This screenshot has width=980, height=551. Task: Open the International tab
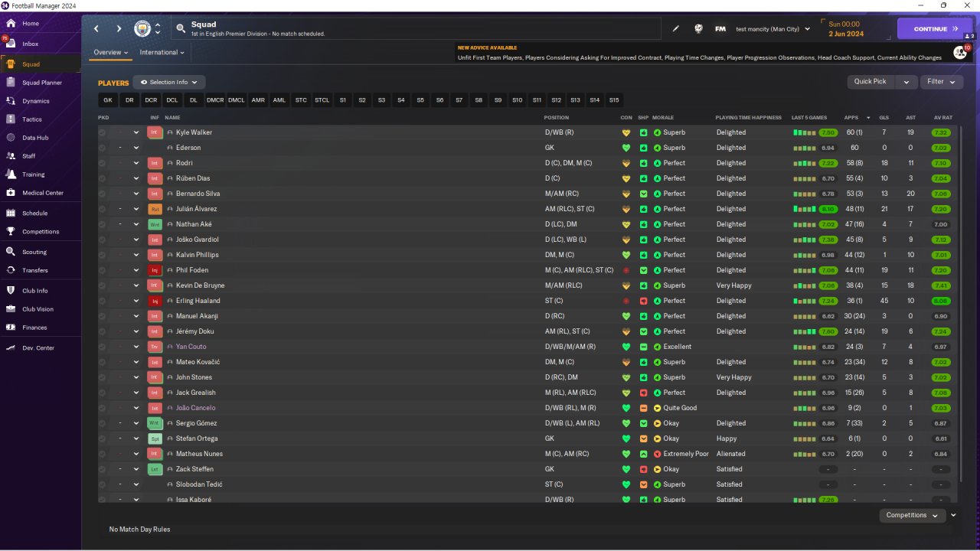(x=162, y=53)
